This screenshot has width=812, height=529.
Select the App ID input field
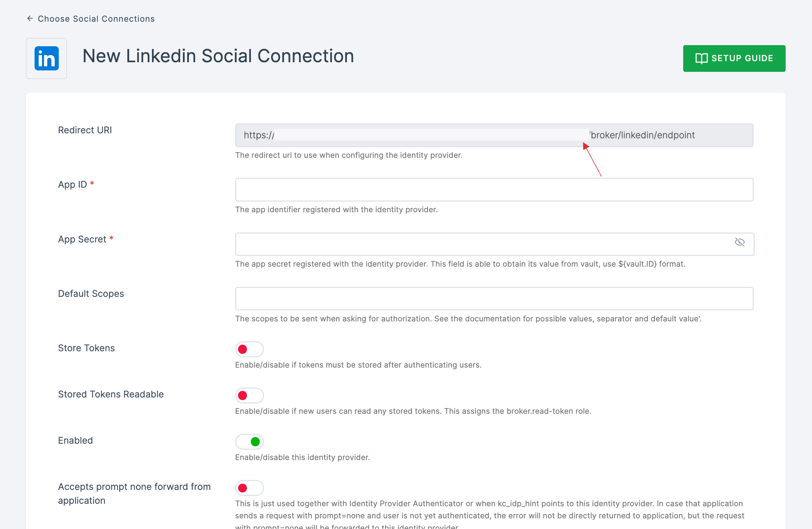click(x=494, y=189)
